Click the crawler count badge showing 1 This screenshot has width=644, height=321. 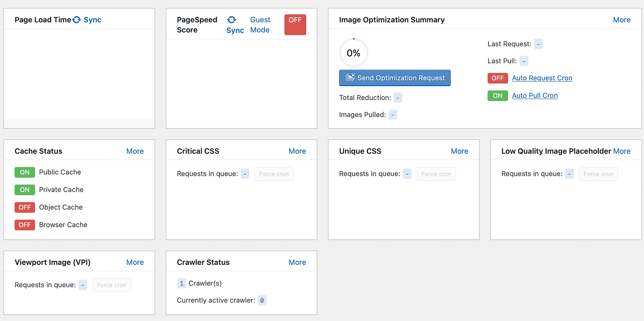point(181,283)
